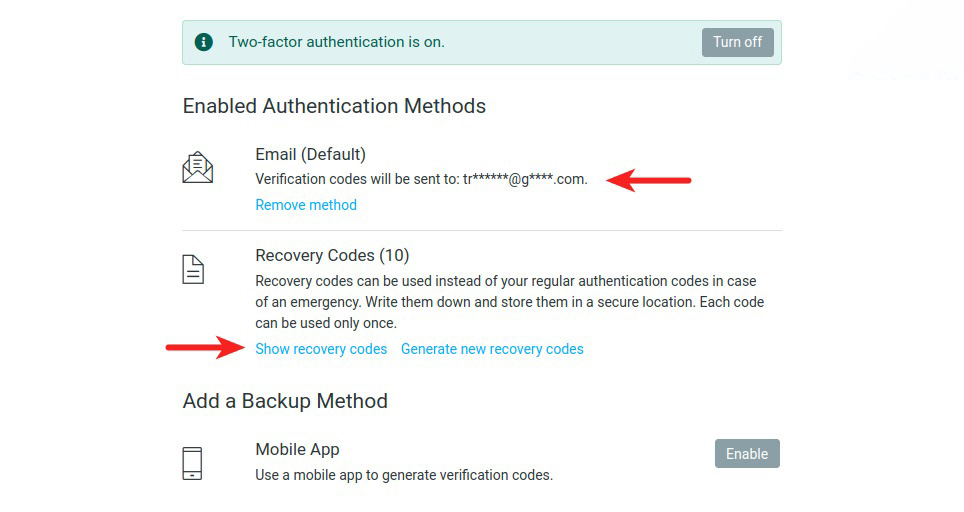This screenshot has width=964, height=512.
Task: Click the Add a Backup Method heading
Action: point(285,401)
